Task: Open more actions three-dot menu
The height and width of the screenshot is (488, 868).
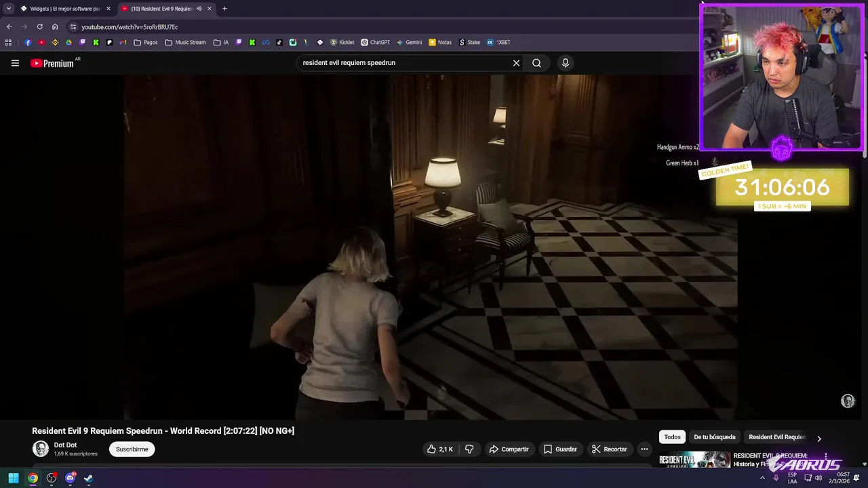Action: point(645,449)
